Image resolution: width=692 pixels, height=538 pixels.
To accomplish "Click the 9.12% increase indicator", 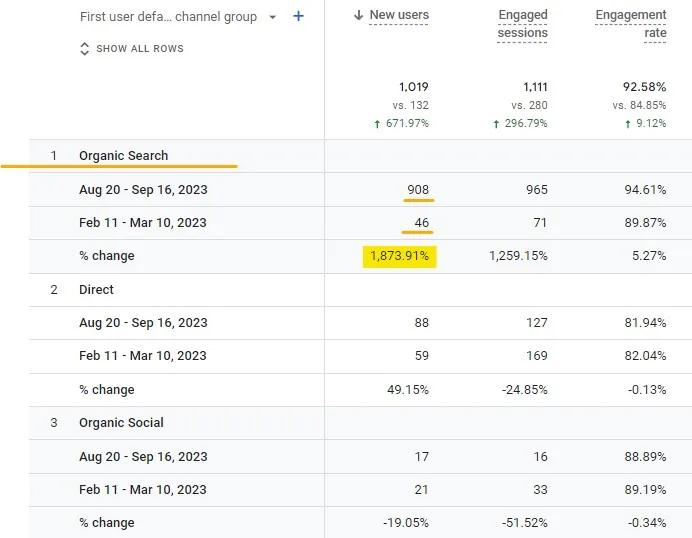I will 645,124.
